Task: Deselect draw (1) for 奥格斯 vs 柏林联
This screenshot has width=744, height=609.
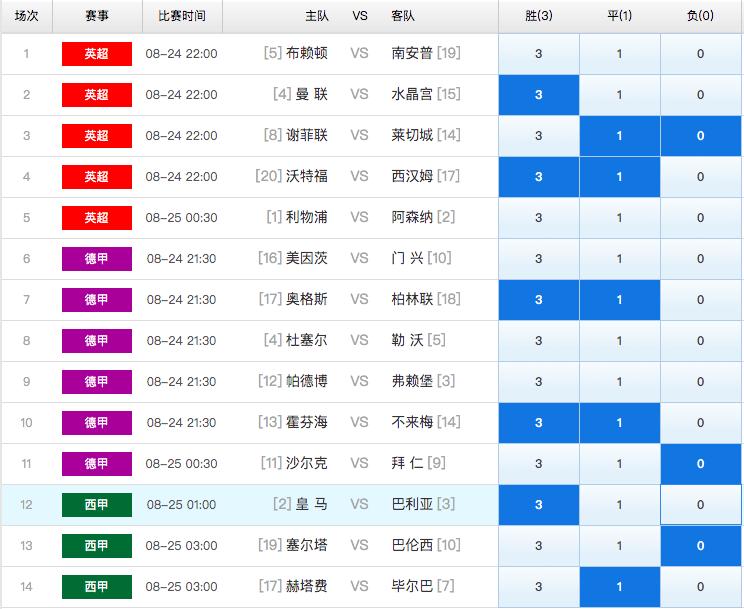Action: pos(620,300)
